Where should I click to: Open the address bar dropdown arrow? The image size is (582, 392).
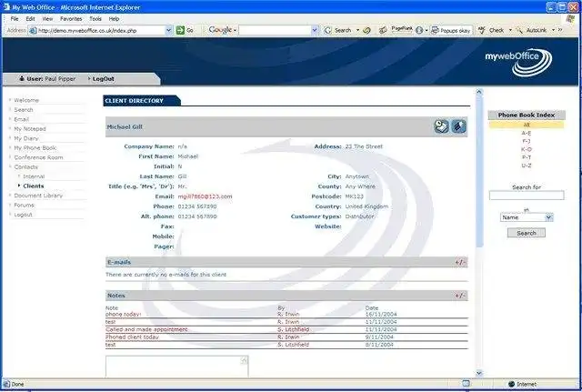coord(169,30)
